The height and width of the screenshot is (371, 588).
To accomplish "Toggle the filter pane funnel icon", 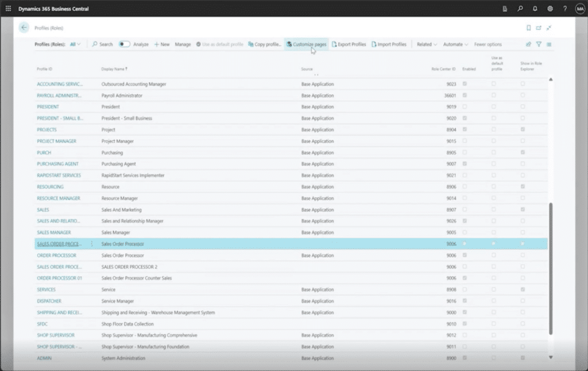I will pos(539,44).
